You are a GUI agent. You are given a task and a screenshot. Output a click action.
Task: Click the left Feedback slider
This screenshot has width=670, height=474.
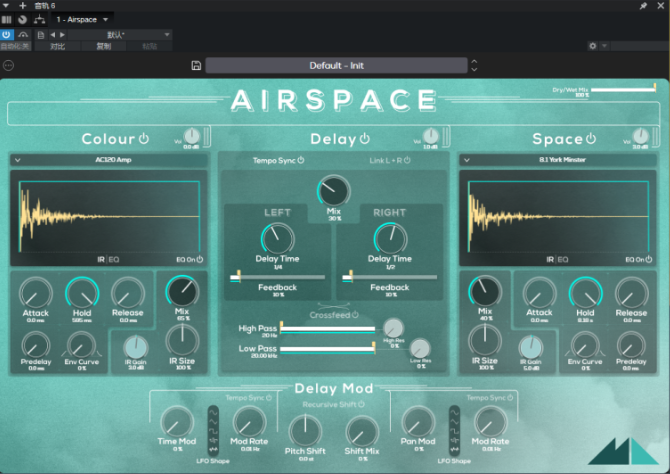click(277, 277)
